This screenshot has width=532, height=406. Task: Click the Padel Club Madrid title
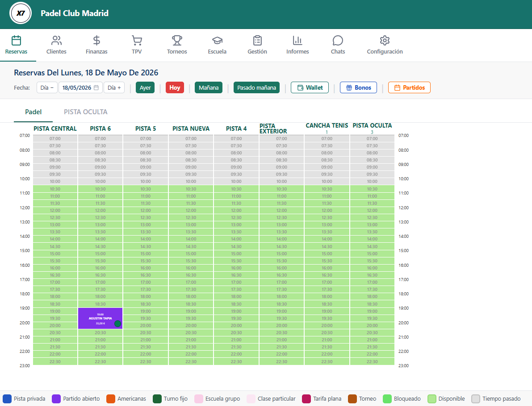pyautogui.click(x=75, y=13)
